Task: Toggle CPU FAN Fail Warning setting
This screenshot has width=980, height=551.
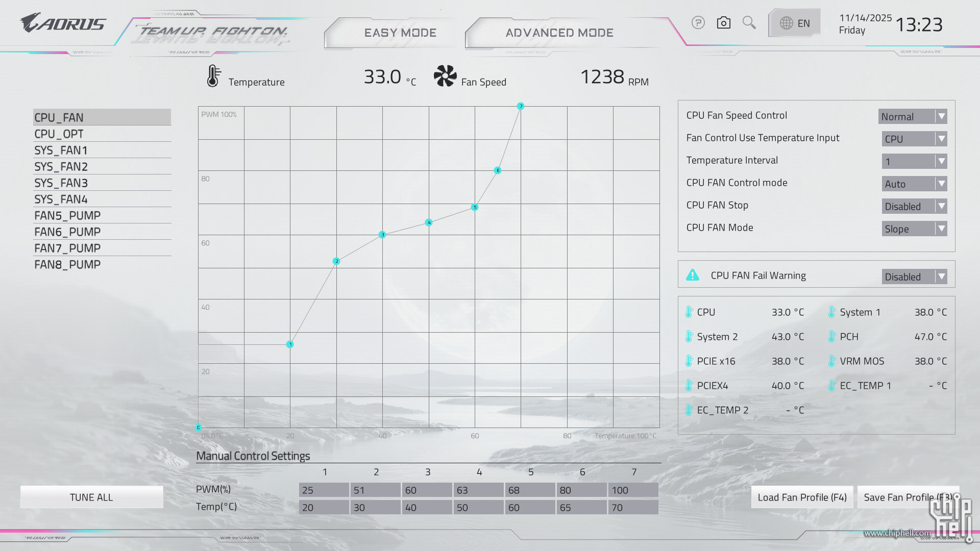Action: coord(914,277)
